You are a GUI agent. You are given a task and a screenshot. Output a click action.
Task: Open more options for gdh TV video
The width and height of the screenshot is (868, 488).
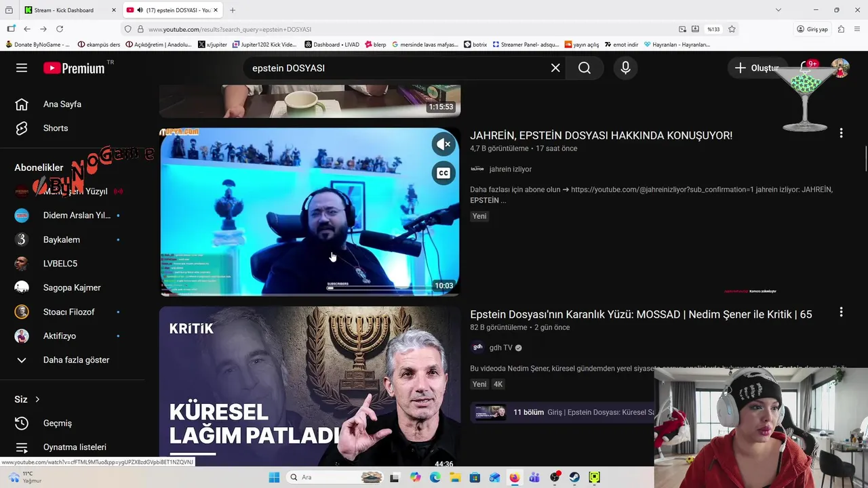(x=841, y=312)
